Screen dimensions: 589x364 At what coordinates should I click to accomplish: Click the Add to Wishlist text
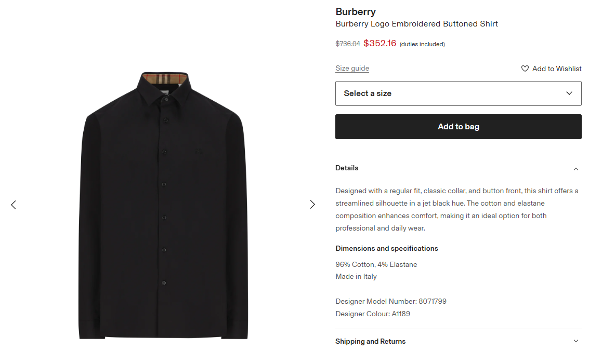point(557,69)
